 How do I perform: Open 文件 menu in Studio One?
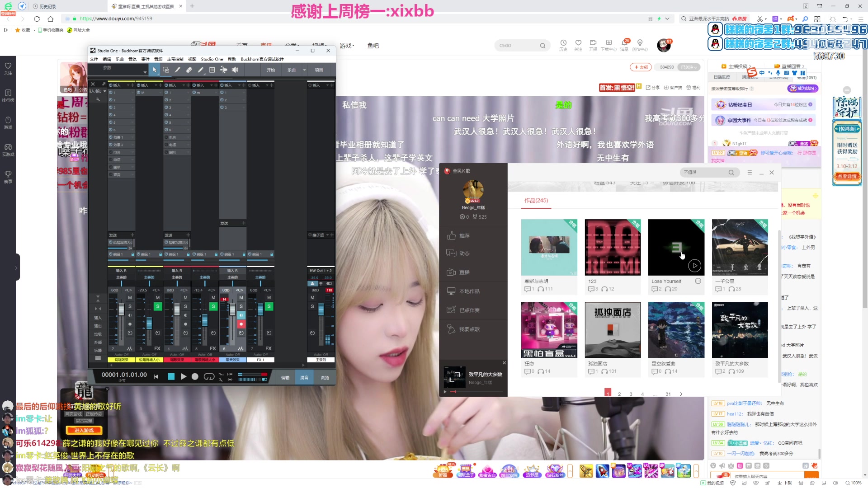pos(94,59)
